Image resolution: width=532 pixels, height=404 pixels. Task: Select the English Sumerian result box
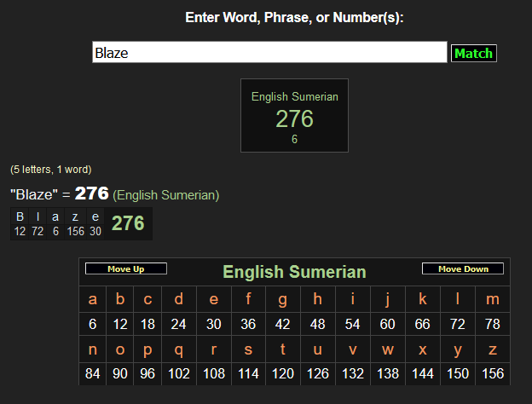294,116
